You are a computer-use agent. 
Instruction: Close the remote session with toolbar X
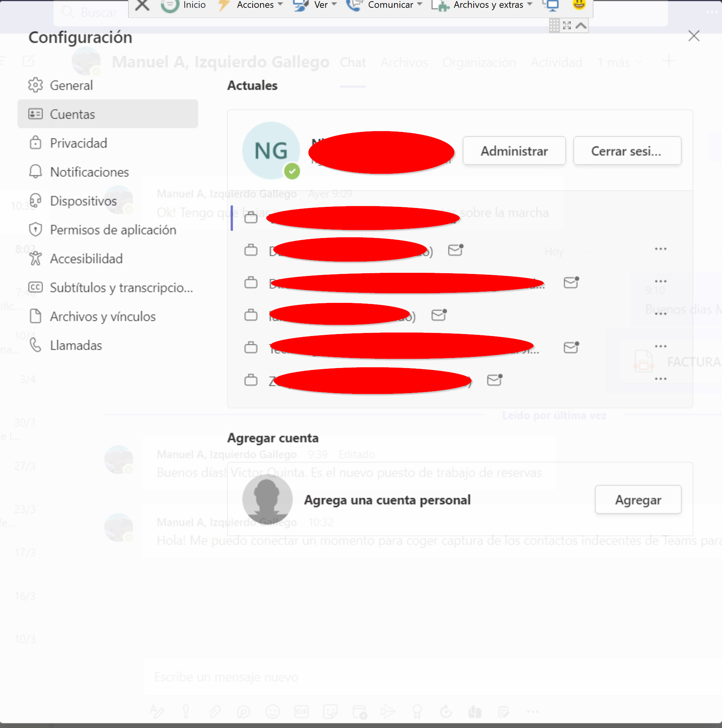(x=142, y=5)
